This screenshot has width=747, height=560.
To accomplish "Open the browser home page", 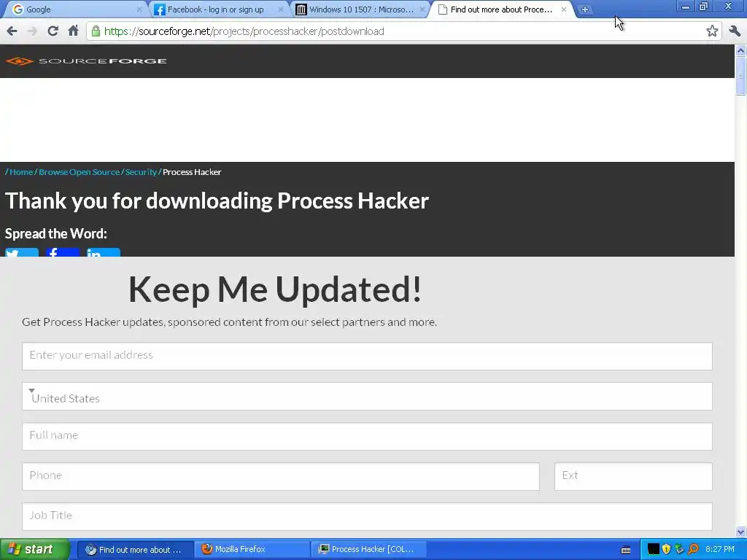I will tap(73, 31).
